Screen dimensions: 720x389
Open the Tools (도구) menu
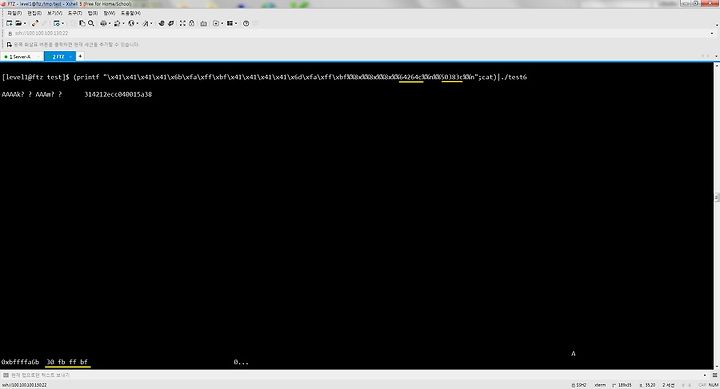[x=75, y=13]
